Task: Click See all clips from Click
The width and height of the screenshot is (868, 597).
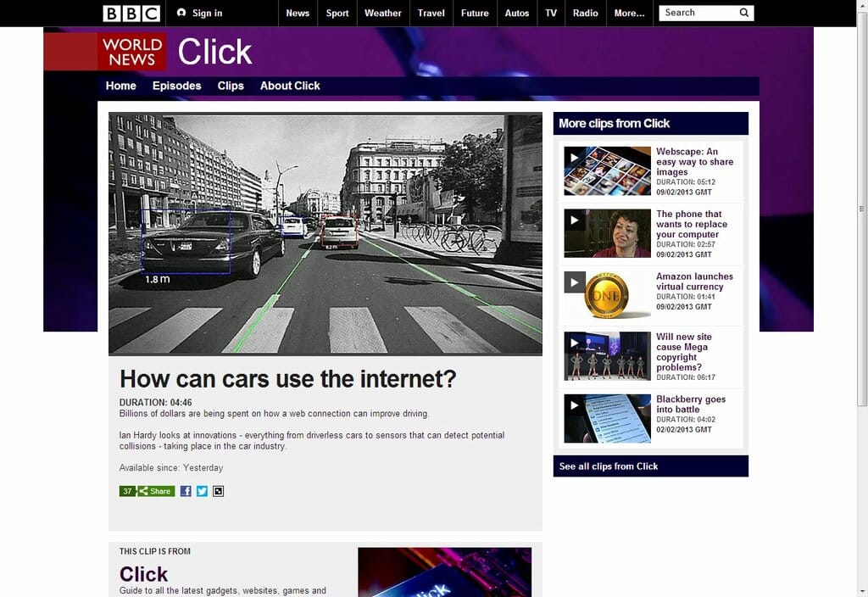Action: pyautogui.click(x=609, y=466)
